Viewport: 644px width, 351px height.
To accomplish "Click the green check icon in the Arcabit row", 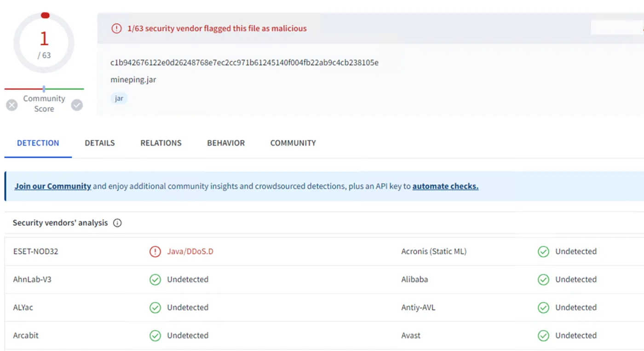I will pyautogui.click(x=155, y=336).
